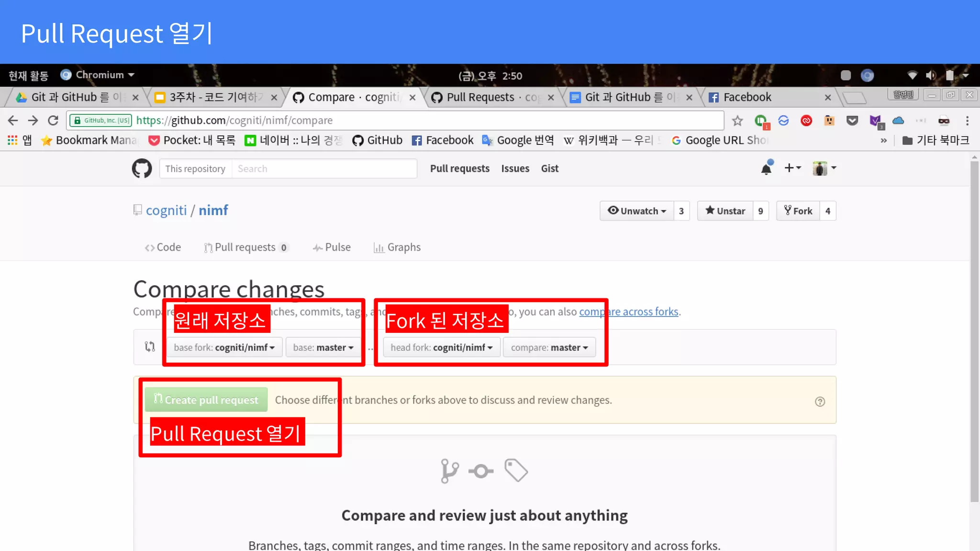Open the Pulse repository tab

[332, 247]
